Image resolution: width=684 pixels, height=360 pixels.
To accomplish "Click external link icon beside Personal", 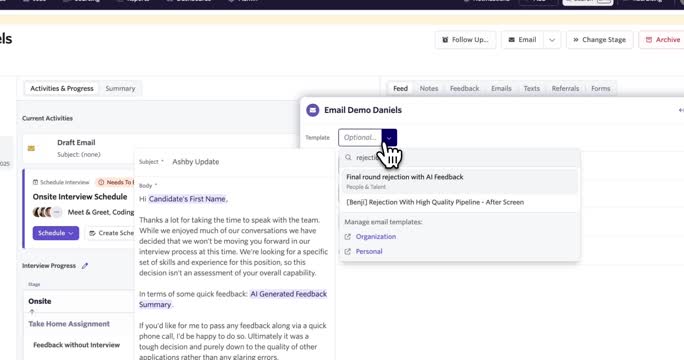I will click(x=348, y=251).
